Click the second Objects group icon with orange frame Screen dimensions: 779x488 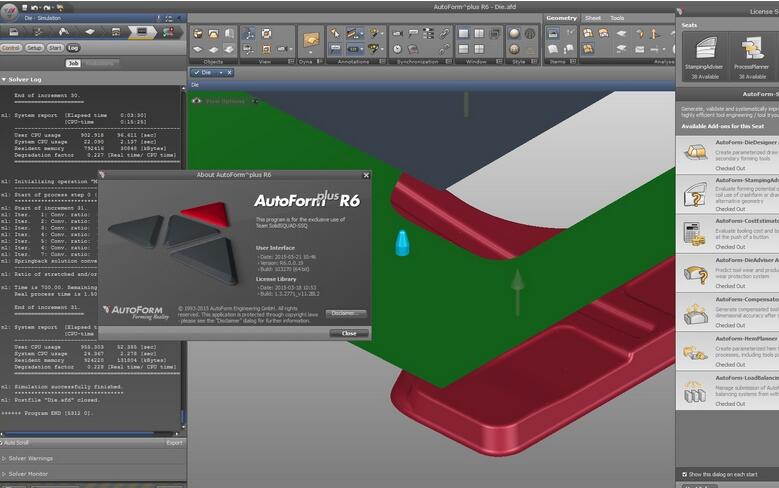click(213, 34)
